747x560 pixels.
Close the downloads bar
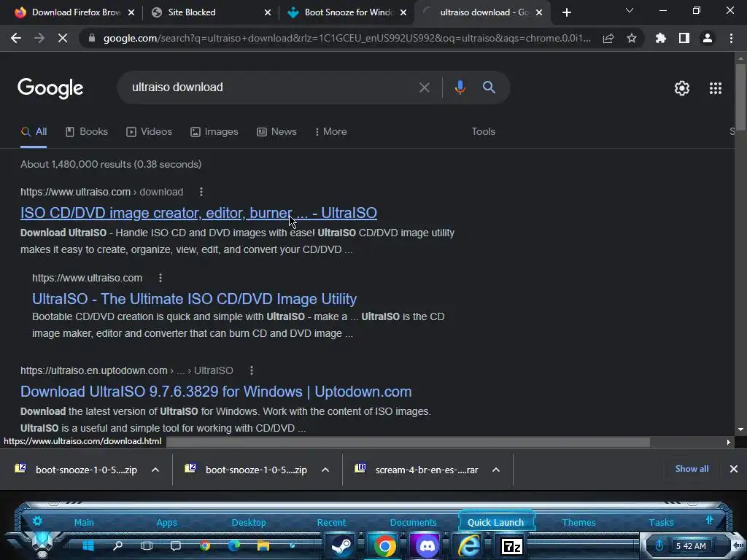click(x=734, y=469)
